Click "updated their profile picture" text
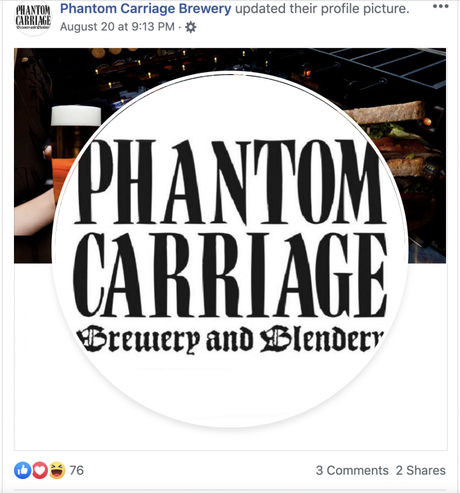This screenshot has width=460, height=493. pyautogui.click(x=322, y=9)
